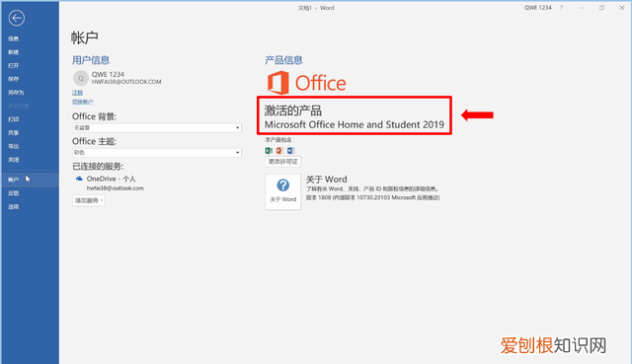Click the 关于 Word heading text
The height and width of the screenshot is (364, 632).
point(327,180)
